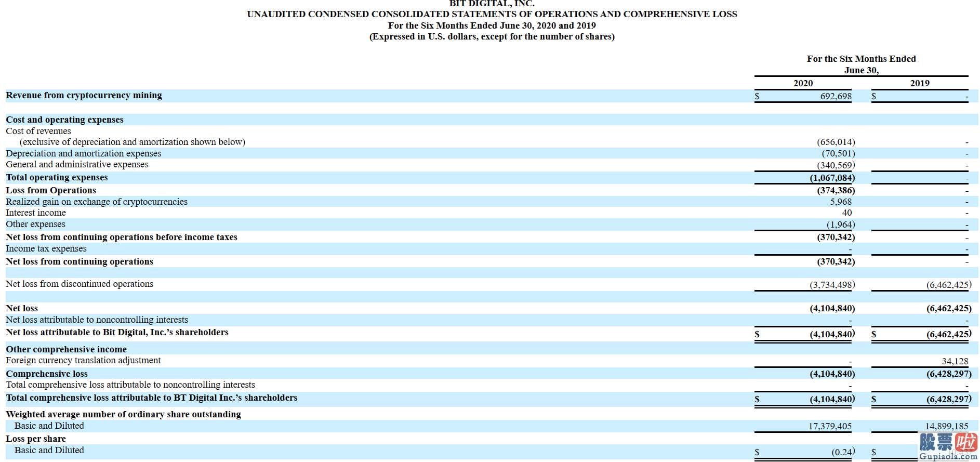The image size is (980, 462).
Task: Select the 'Loss from Operations' label
Action: pyautogui.click(x=51, y=190)
